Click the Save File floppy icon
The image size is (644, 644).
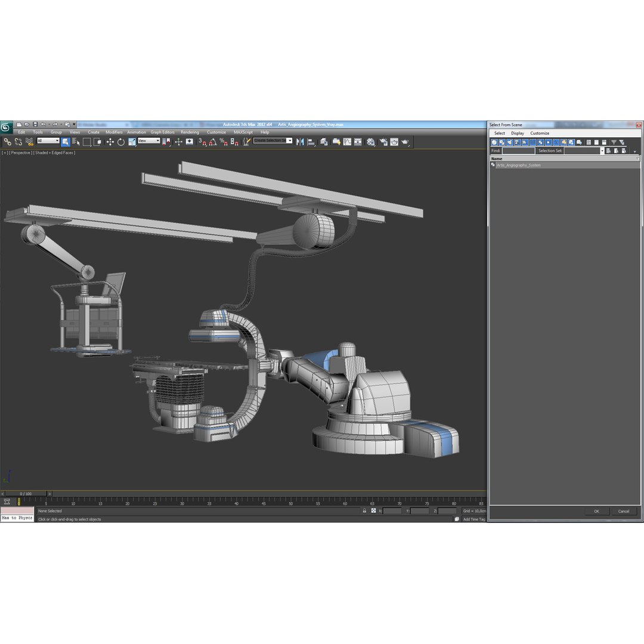[35, 125]
